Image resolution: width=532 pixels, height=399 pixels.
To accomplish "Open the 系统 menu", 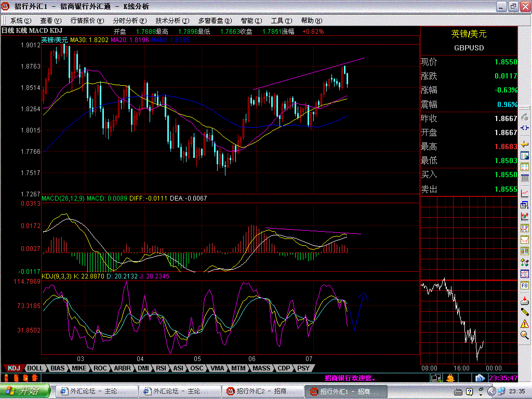I will [x=20, y=21].
